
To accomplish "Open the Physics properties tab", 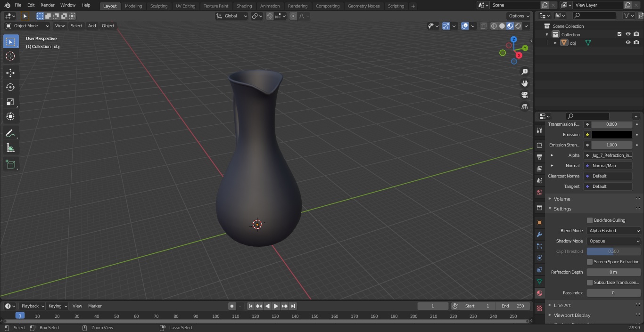I will click(540, 258).
